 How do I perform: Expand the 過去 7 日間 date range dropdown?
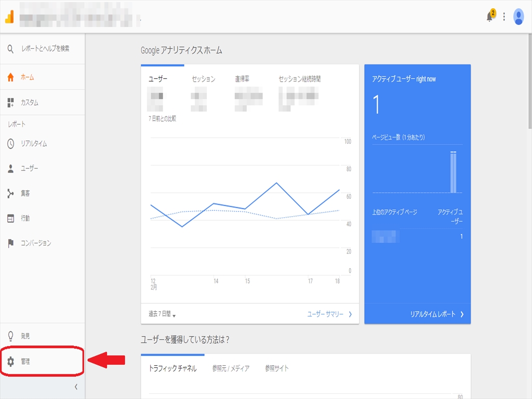click(162, 314)
